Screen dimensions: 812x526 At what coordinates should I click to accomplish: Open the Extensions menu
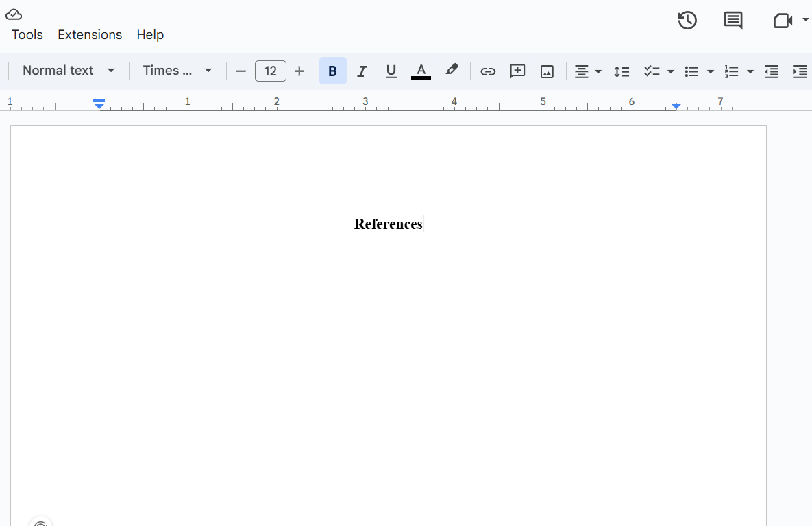(90, 34)
